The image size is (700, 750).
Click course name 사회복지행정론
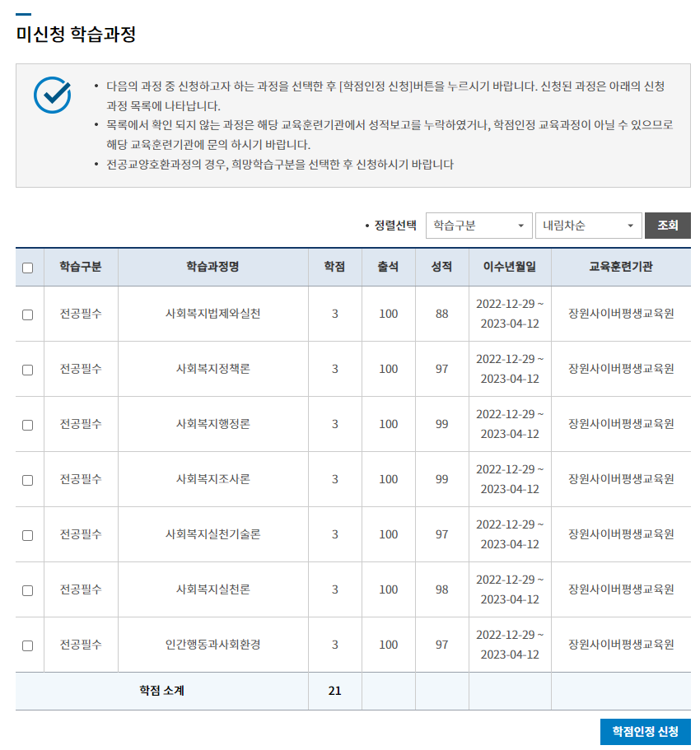pos(213,424)
